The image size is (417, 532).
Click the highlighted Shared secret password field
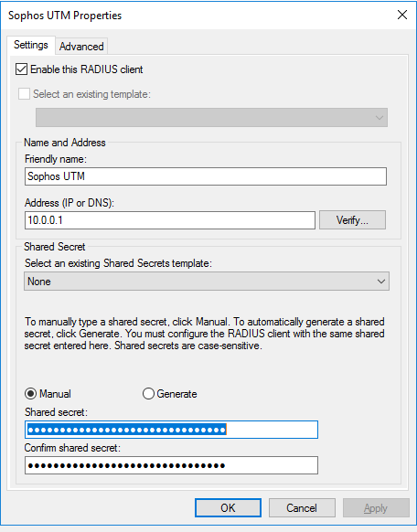pos(171,430)
